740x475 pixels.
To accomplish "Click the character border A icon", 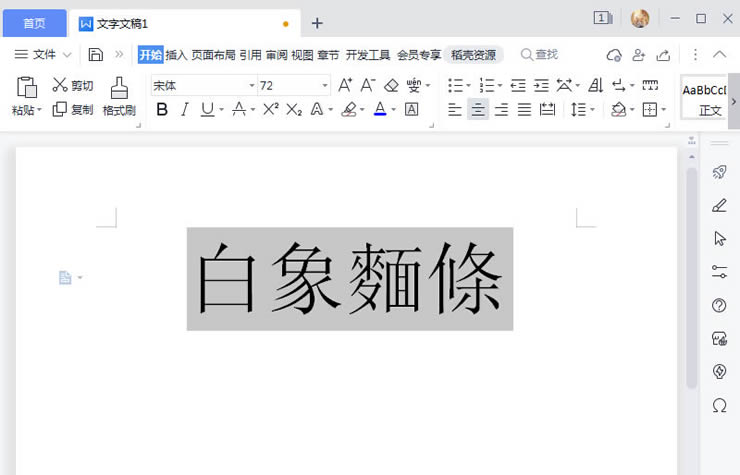I will point(412,110).
